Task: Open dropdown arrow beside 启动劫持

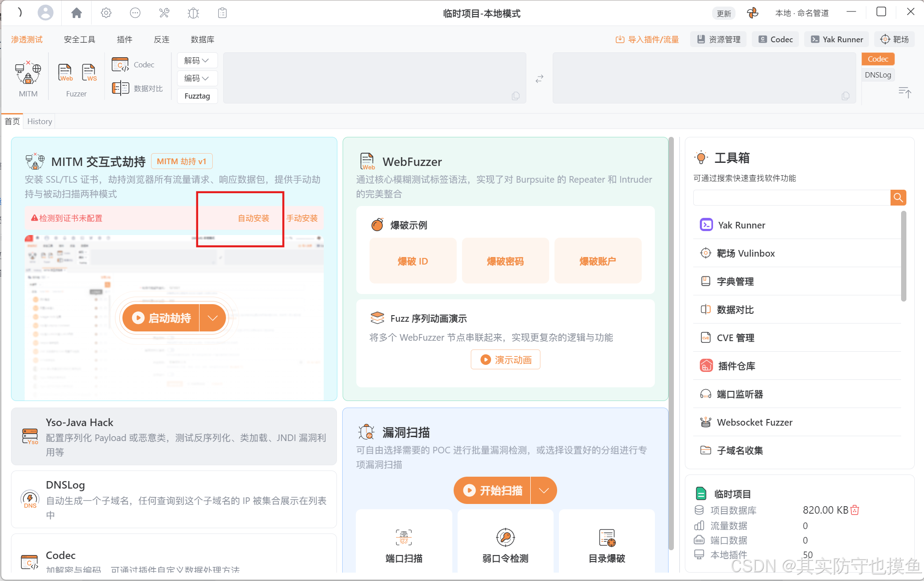Action: (x=213, y=318)
